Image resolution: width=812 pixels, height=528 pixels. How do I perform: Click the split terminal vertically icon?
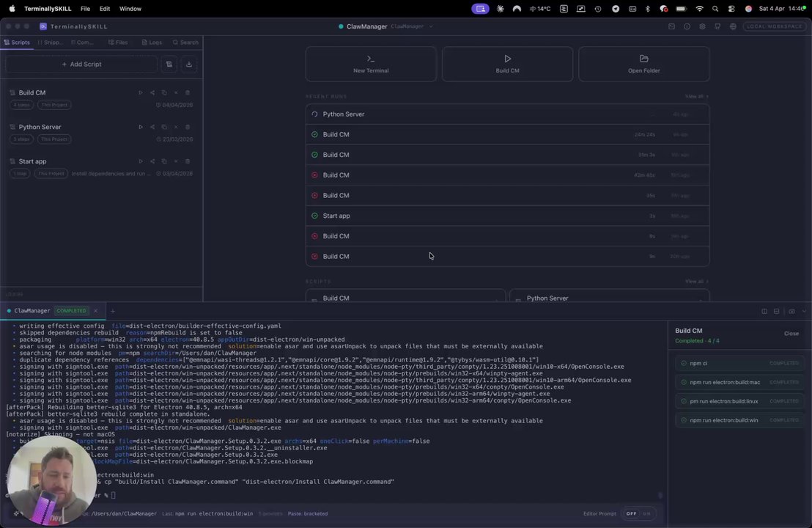click(764, 312)
